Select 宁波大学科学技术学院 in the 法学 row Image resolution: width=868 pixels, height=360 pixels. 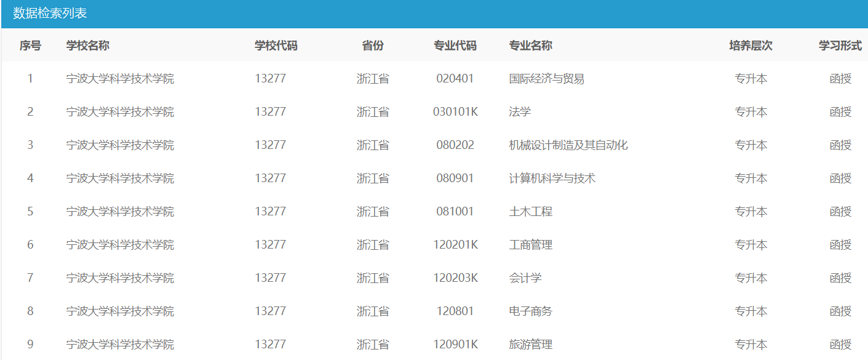coord(120,112)
